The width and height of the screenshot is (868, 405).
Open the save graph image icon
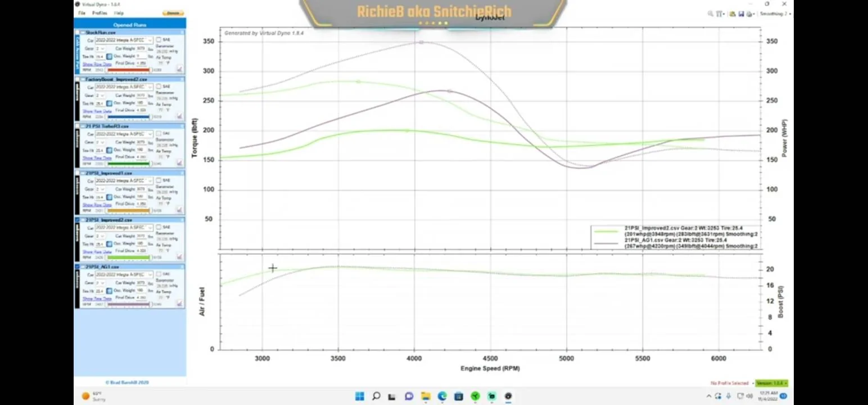point(740,14)
